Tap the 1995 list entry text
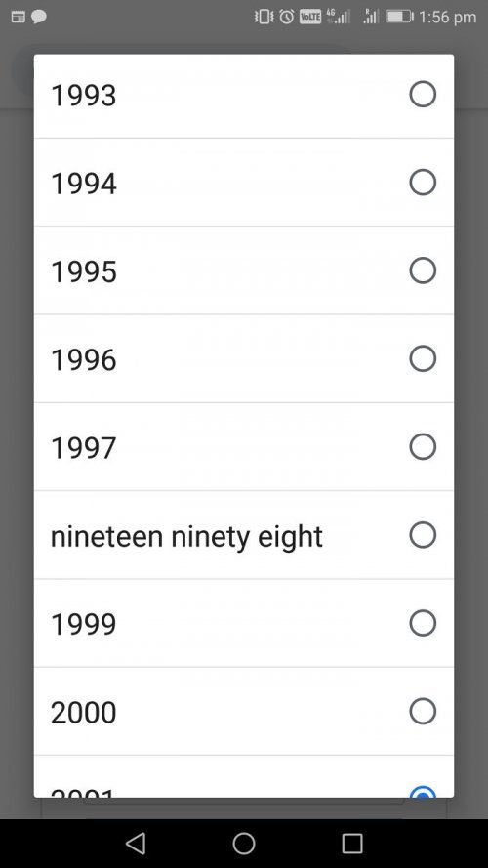This screenshot has width=488, height=868. point(84,271)
